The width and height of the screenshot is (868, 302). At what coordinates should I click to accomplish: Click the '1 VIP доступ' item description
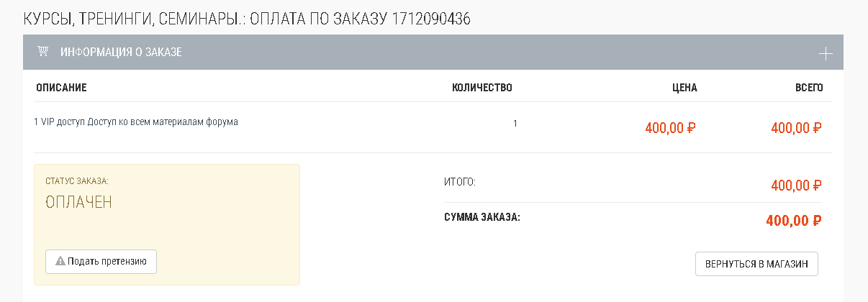point(136,122)
